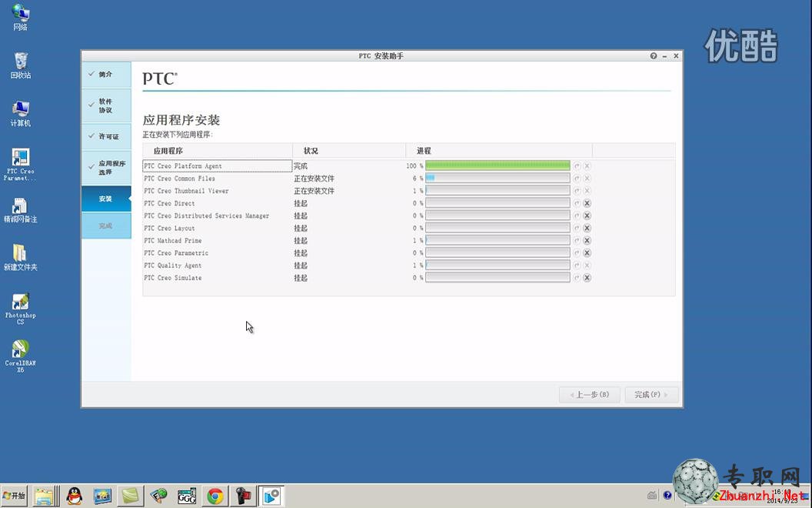Click the 应用程序 column header

coord(218,151)
